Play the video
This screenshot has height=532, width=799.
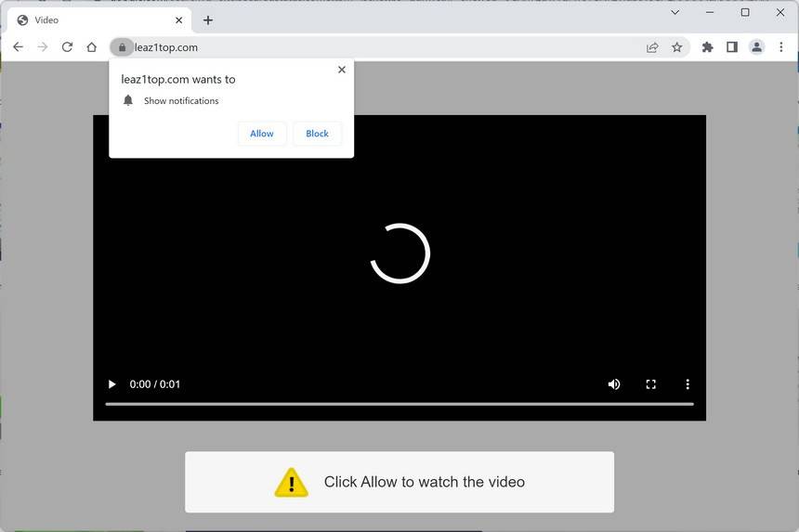pos(111,384)
